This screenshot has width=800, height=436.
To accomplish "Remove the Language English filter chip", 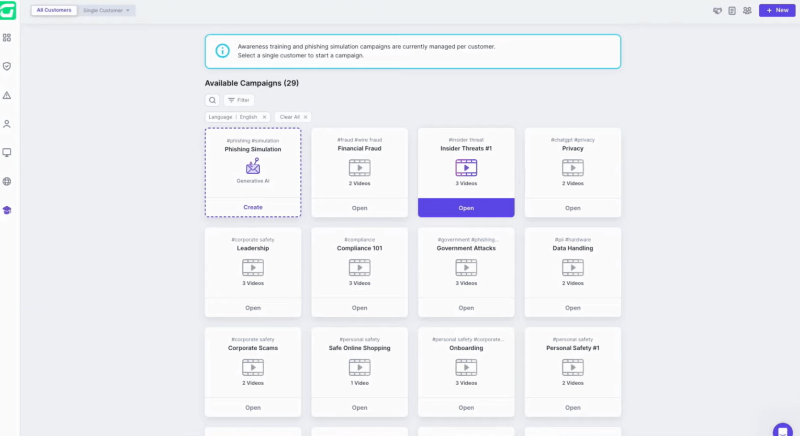I will click(264, 117).
